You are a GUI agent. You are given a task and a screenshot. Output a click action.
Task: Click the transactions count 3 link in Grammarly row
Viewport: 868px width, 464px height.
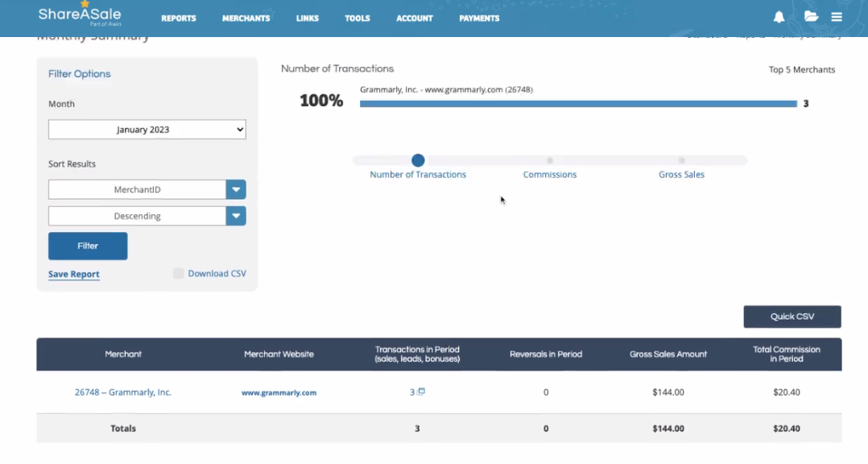[412, 392]
